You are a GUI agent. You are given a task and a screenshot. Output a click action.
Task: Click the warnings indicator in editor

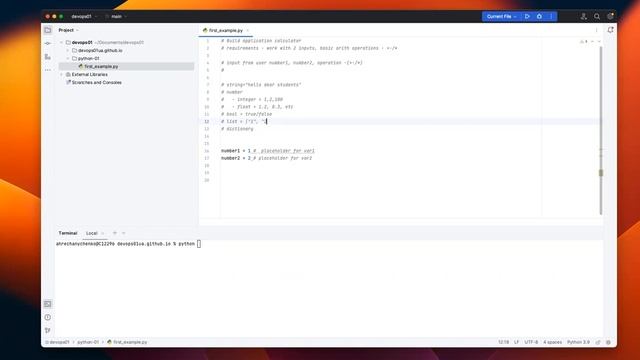click(584, 42)
